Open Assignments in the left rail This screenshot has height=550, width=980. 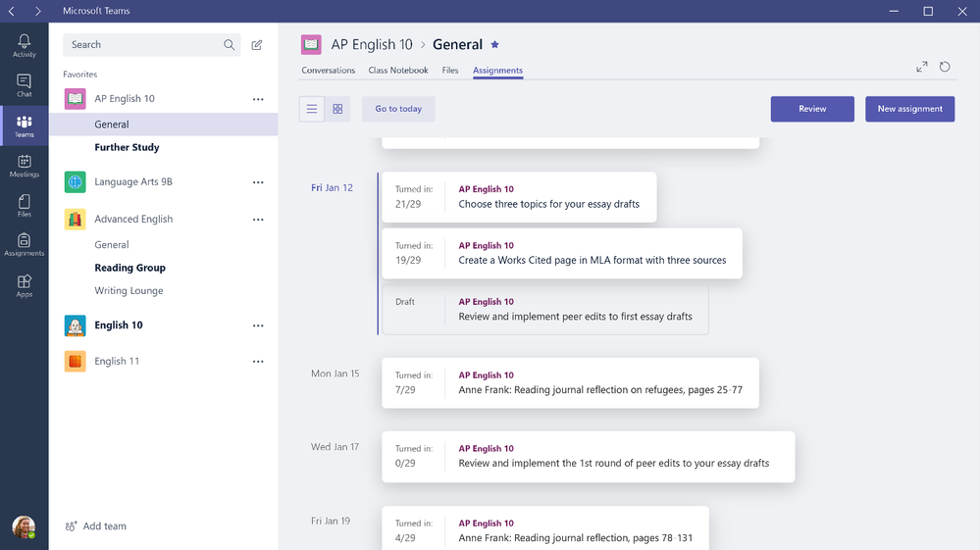tap(24, 245)
